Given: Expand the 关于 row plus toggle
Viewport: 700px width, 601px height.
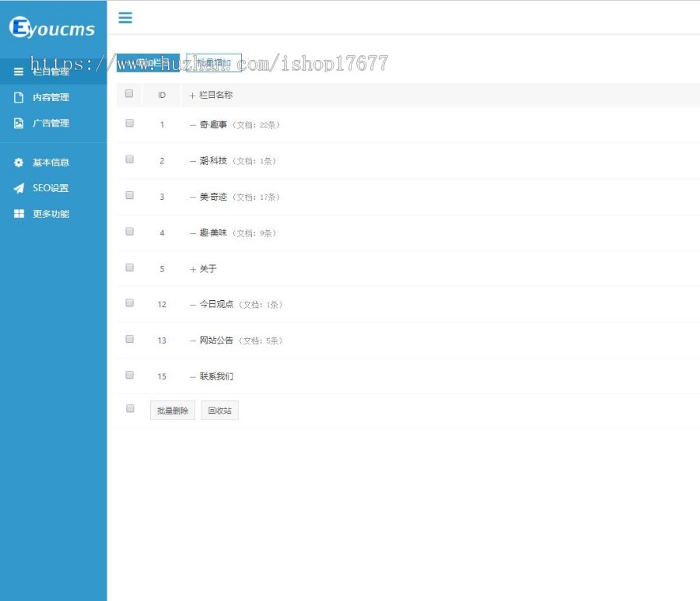Looking at the screenshot, I should coord(192,270).
